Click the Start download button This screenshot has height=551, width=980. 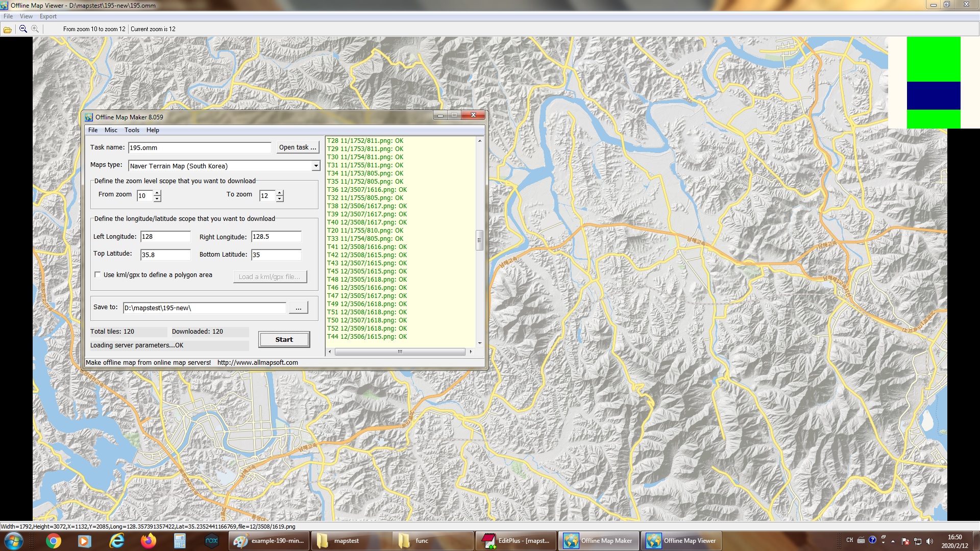point(284,340)
